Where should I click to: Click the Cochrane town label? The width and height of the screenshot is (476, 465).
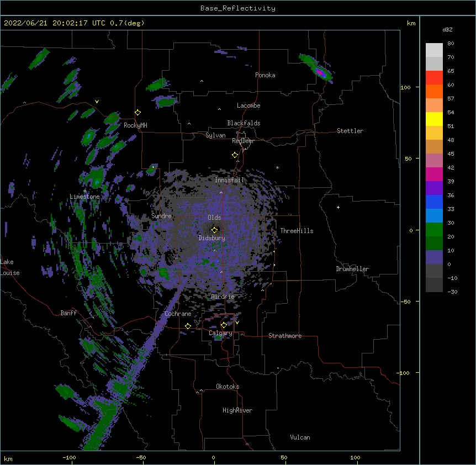pos(178,314)
